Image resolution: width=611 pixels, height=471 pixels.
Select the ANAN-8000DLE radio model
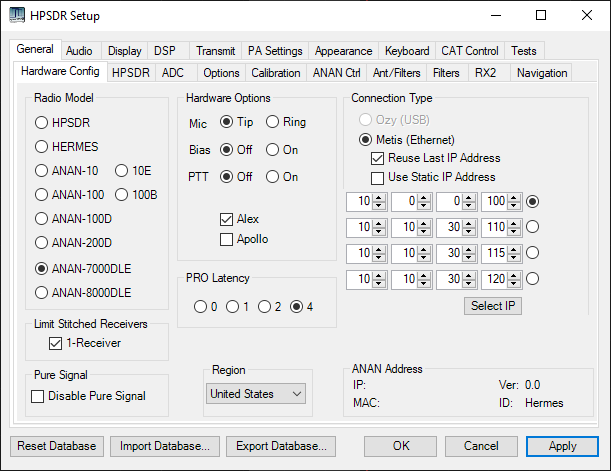pyautogui.click(x=42, y=293)
